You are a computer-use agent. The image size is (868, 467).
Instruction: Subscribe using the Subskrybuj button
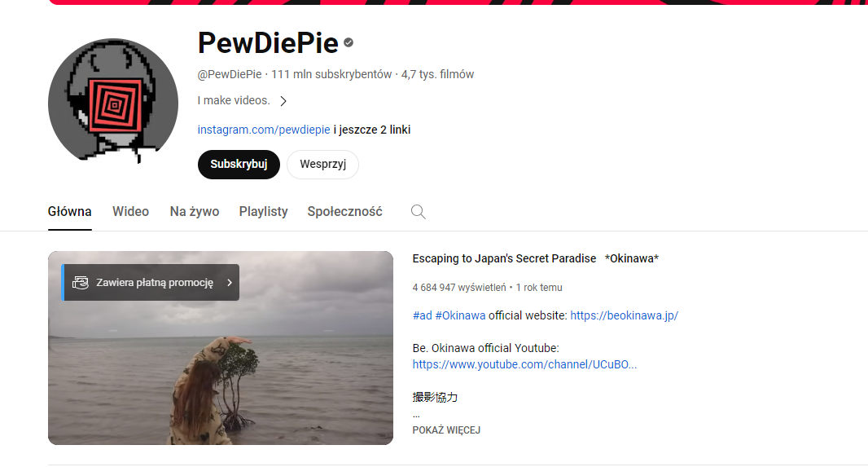[239, 165]
